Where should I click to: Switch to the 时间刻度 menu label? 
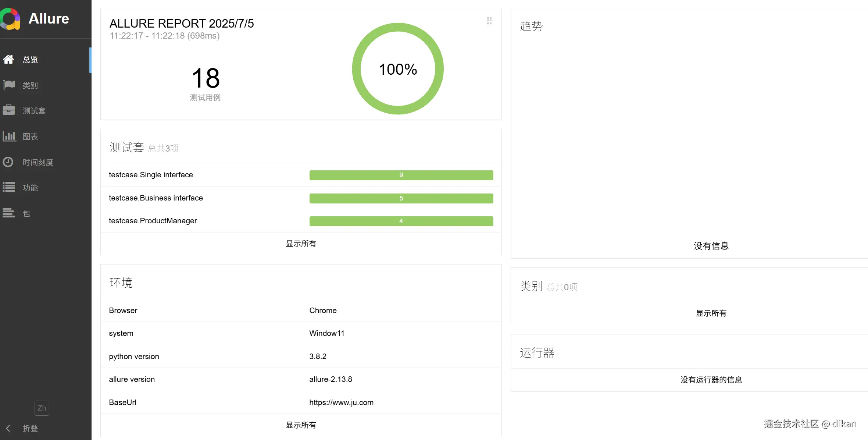38,162
